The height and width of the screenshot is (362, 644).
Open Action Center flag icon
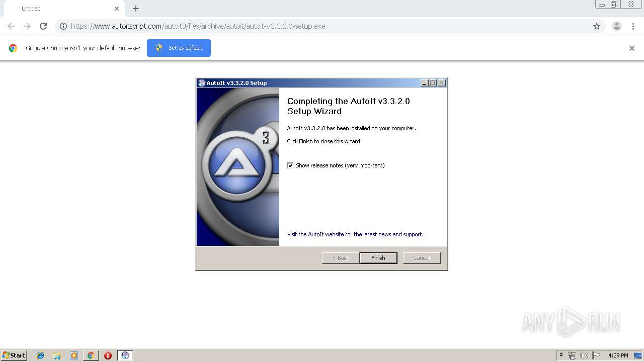coord(596,355)
